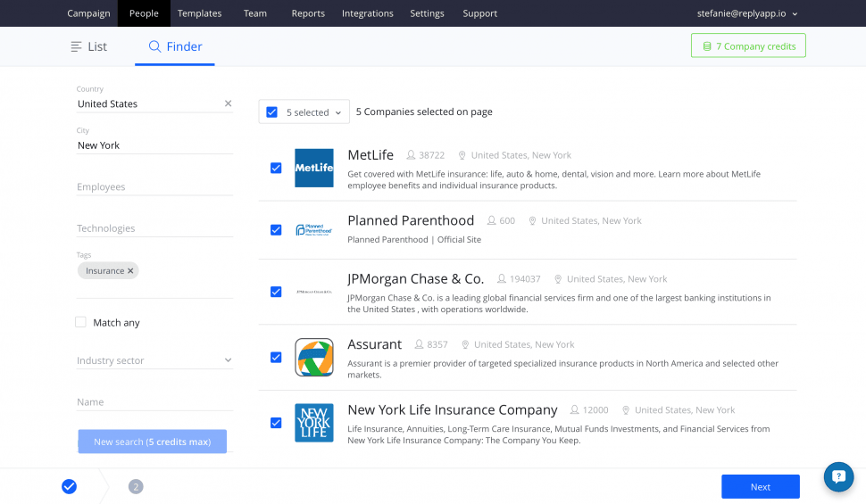Switch to the Finder tab
Viewport: 866px width, 504px height.
pos(175,46)
